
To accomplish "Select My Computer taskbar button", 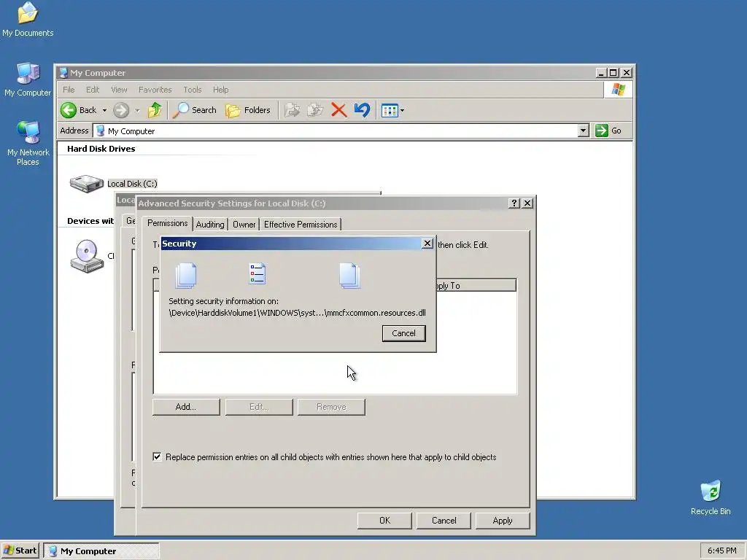I will (101, 551).
